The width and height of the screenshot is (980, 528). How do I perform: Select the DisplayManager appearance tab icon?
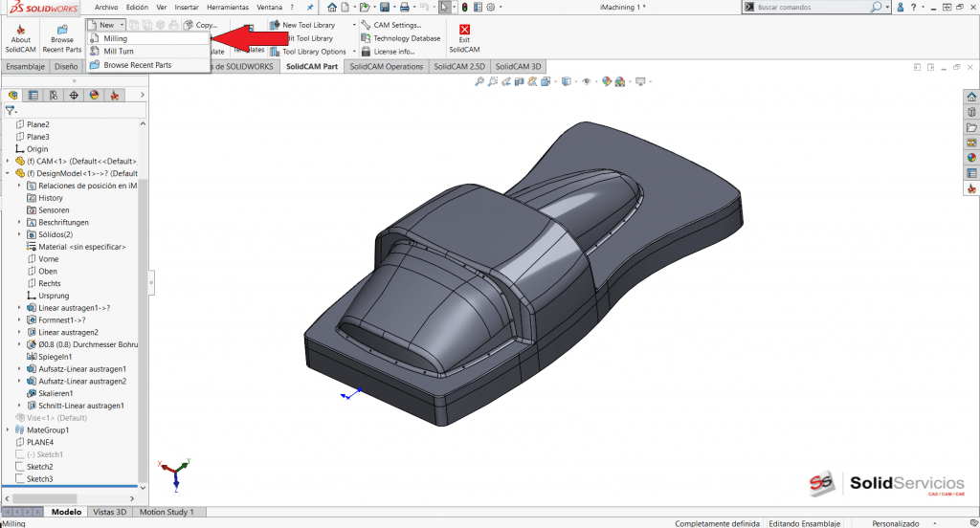94,96
